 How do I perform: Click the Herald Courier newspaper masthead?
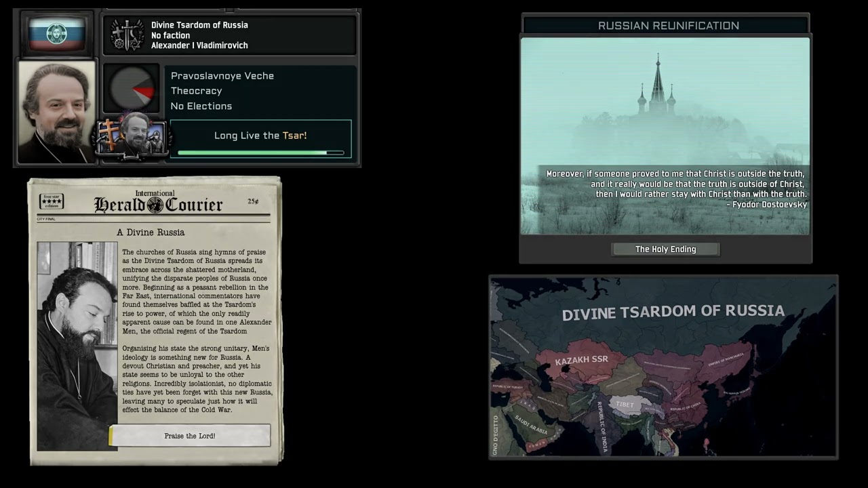[158, 203]
